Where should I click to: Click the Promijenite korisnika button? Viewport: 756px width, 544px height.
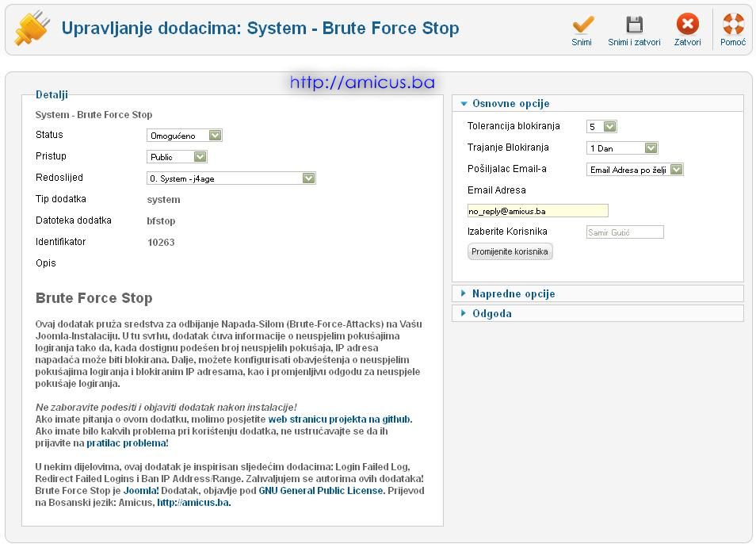click(510, 251)
